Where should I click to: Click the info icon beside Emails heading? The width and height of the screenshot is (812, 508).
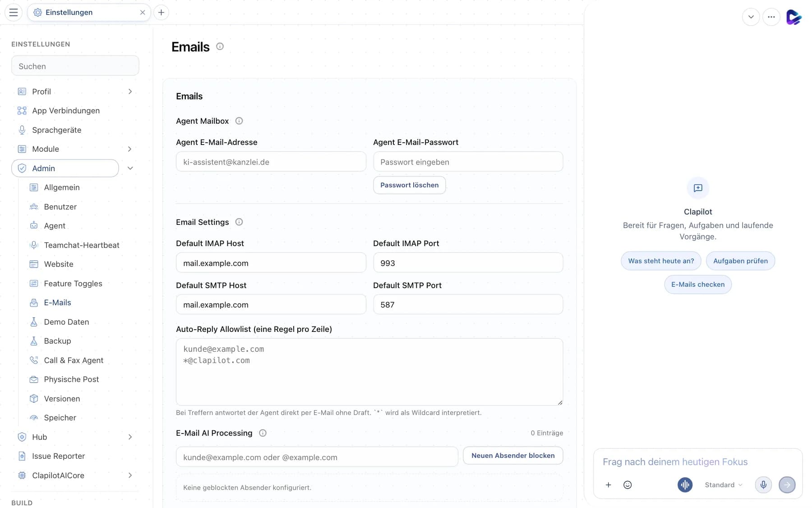pos(220,46)
